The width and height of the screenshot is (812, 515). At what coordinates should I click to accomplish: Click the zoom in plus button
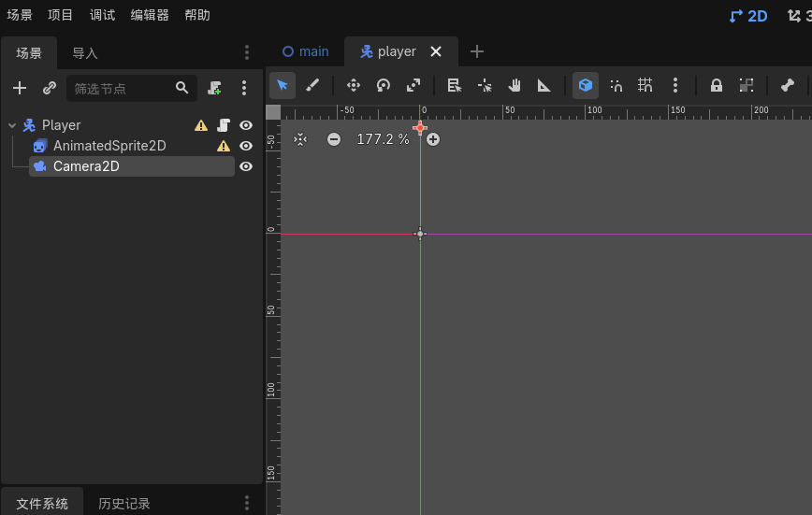[433, 139]
